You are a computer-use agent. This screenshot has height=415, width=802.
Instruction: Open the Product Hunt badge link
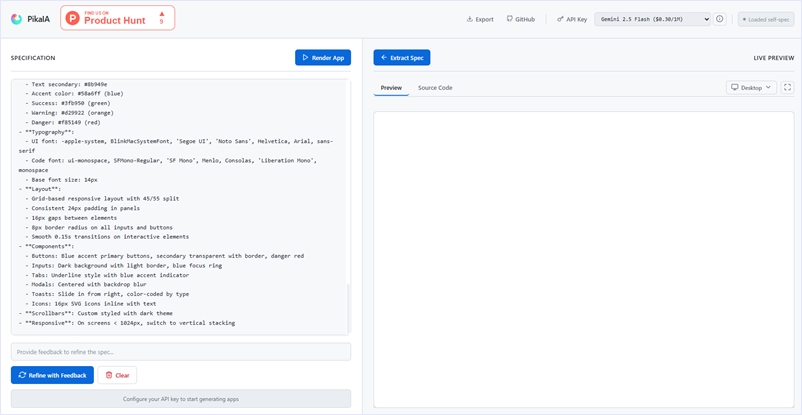coord(118,18)
